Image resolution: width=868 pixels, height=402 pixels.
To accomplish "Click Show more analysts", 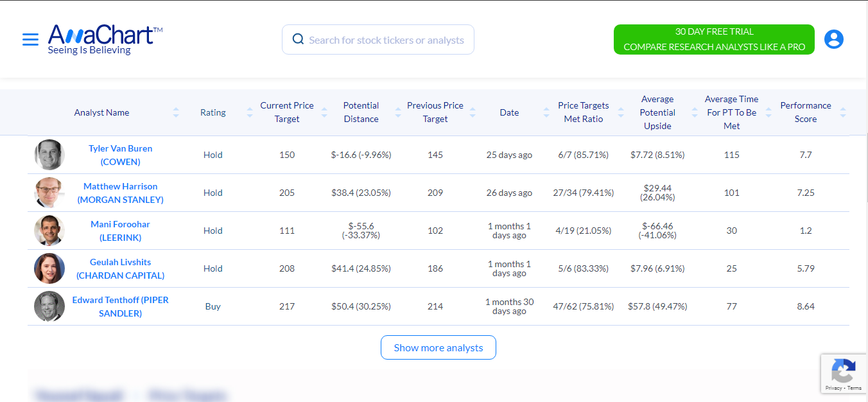I will pyautogui.click(x=438, y=347).
